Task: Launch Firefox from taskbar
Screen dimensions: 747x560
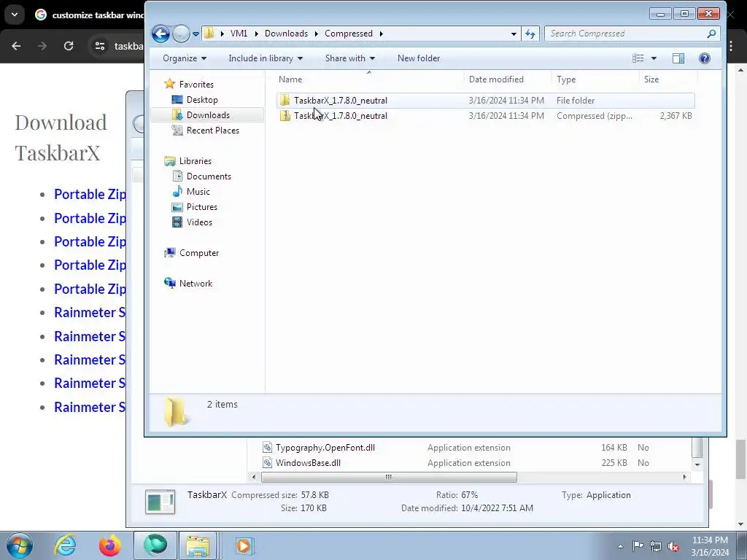Action: (x=109, y=545)
